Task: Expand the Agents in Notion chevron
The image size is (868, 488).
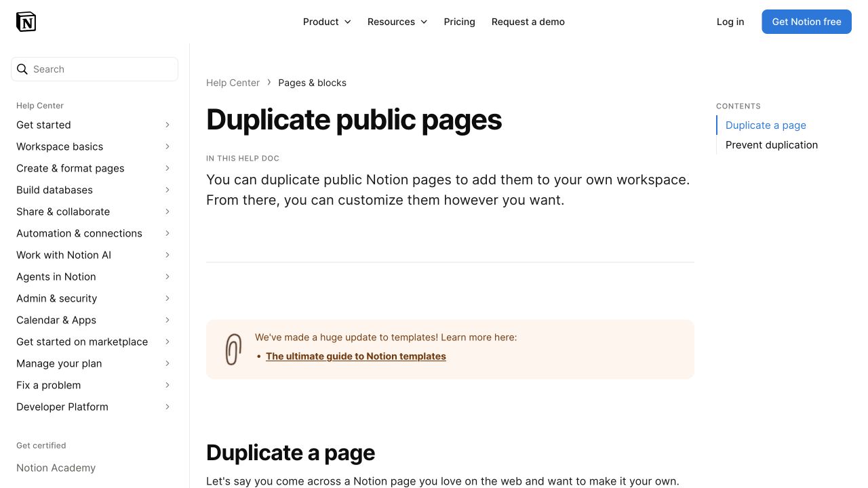Action: tap(167, 277)
